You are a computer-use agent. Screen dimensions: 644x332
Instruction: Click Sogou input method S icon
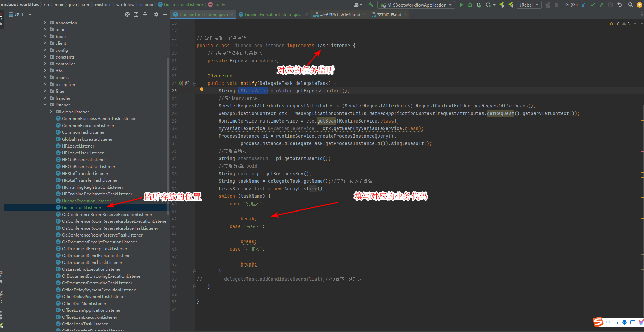(x=598, y=322)
